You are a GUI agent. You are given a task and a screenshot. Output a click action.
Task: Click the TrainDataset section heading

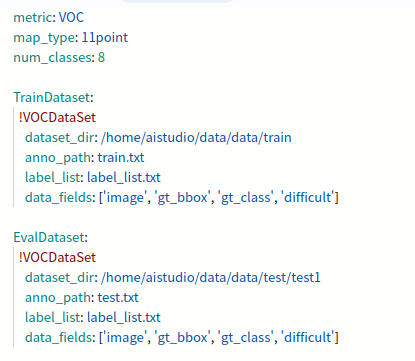(53, 97)
